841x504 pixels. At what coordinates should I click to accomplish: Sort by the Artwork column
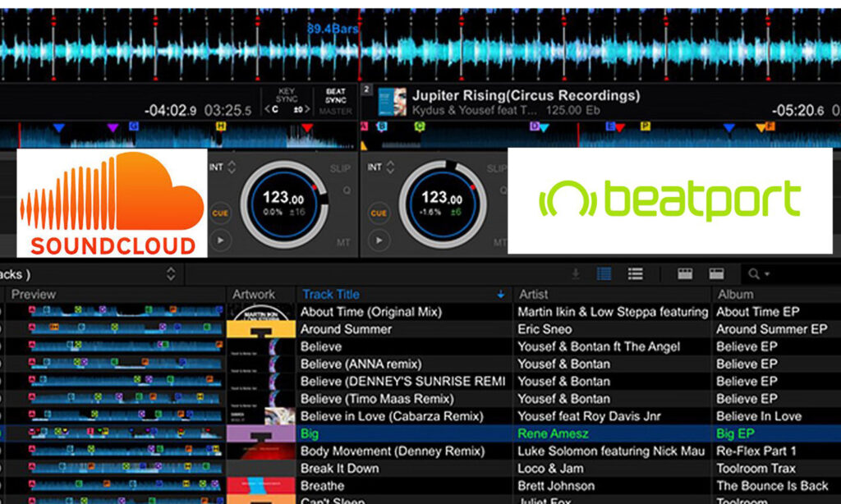261,295
